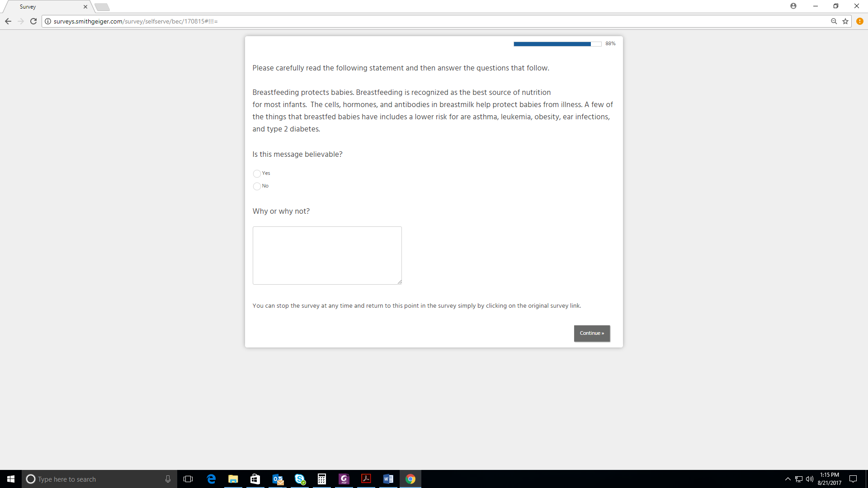
Task: Open File Explorer from taskbar
Action: pos(233,479)
